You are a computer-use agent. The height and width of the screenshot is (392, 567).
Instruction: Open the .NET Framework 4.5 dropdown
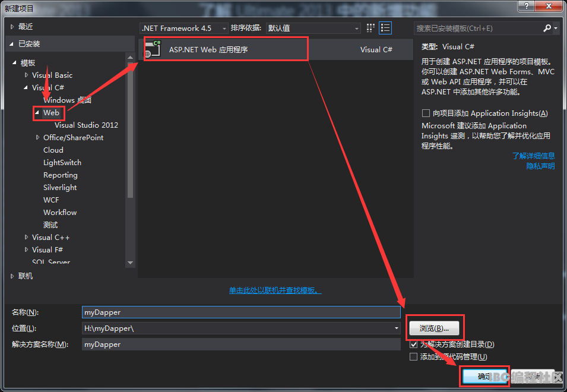tap(184, 28)
